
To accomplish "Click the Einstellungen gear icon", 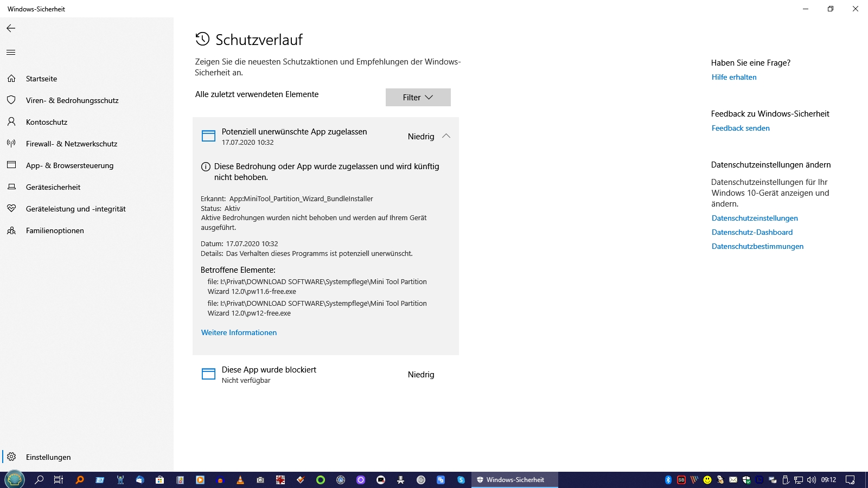I will pos(11,457).
